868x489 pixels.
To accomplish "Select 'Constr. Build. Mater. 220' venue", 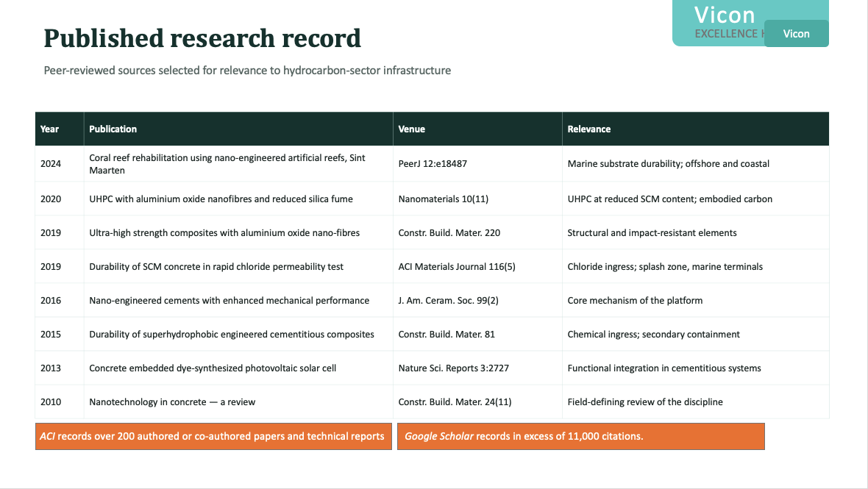I will (x=477, y=233).
